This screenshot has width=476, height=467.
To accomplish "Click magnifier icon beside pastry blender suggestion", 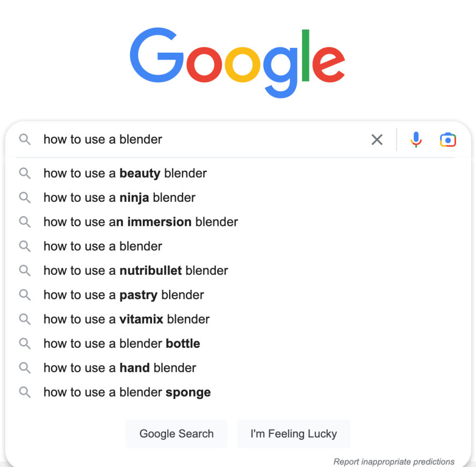I will click(x=25, y=295).
